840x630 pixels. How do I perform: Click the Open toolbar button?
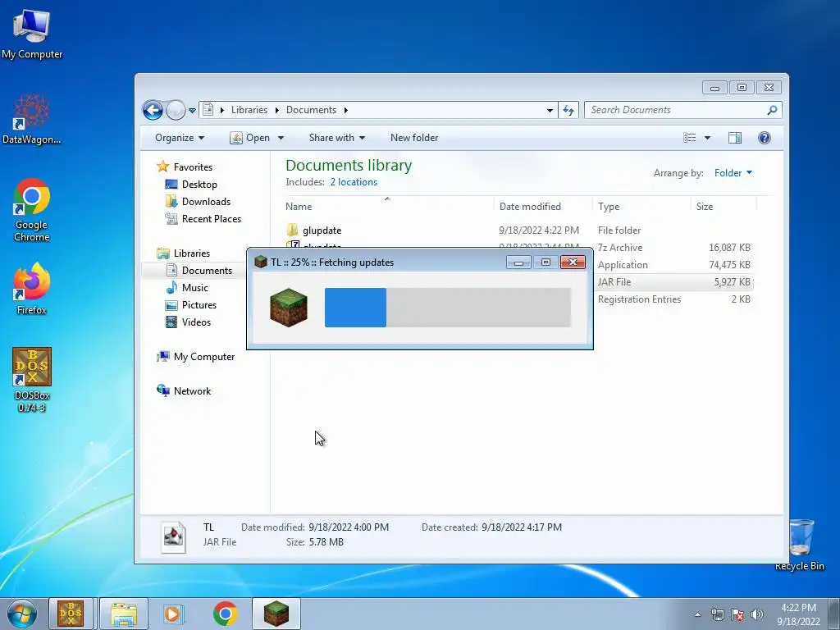251,138
